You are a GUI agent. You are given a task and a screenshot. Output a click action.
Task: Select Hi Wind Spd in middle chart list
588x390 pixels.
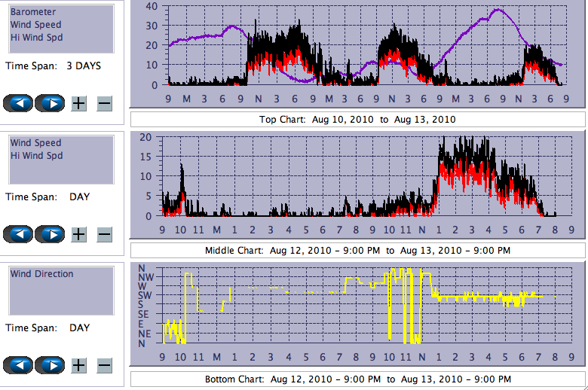[36, 156]
